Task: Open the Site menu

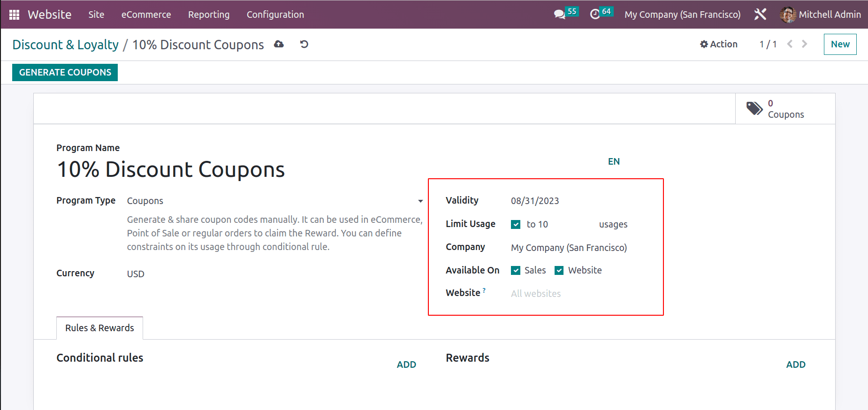Action: 96,15
